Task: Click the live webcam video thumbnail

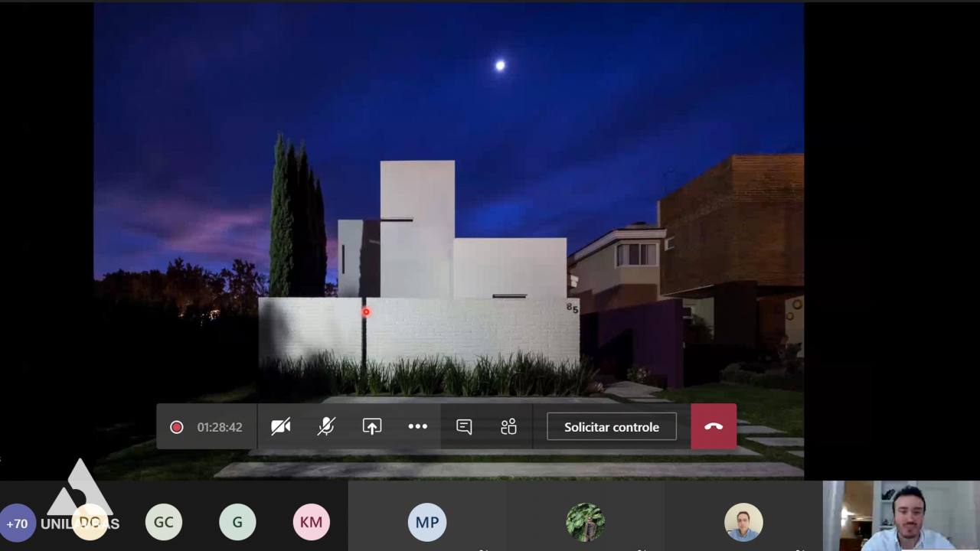Action: point(901,516)
